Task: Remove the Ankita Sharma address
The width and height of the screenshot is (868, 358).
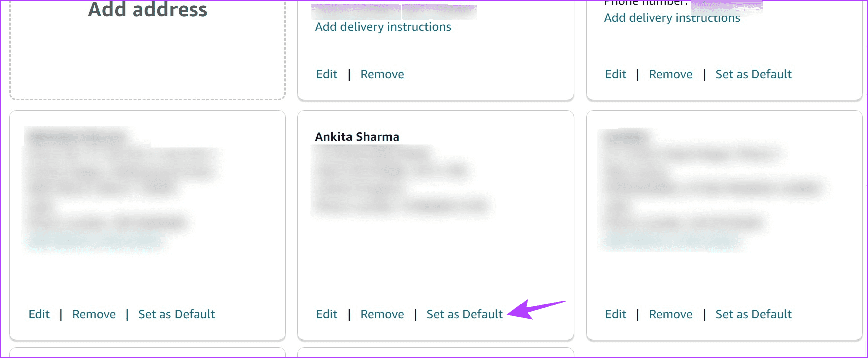Action: (x=382, y=314)
